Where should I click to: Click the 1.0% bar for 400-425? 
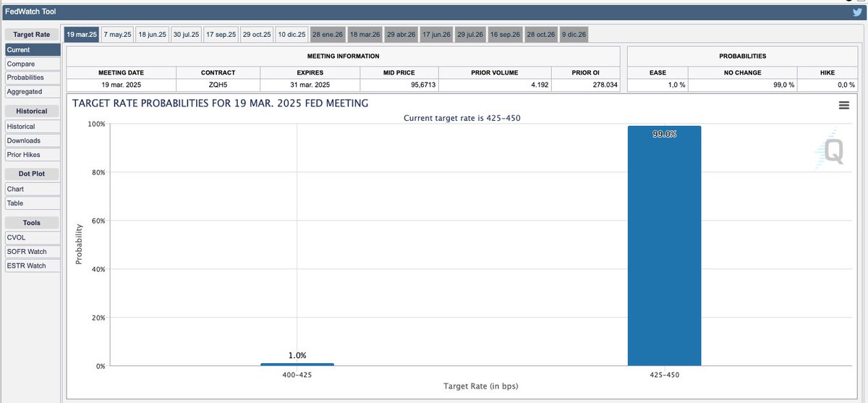(x=297, y=364)
